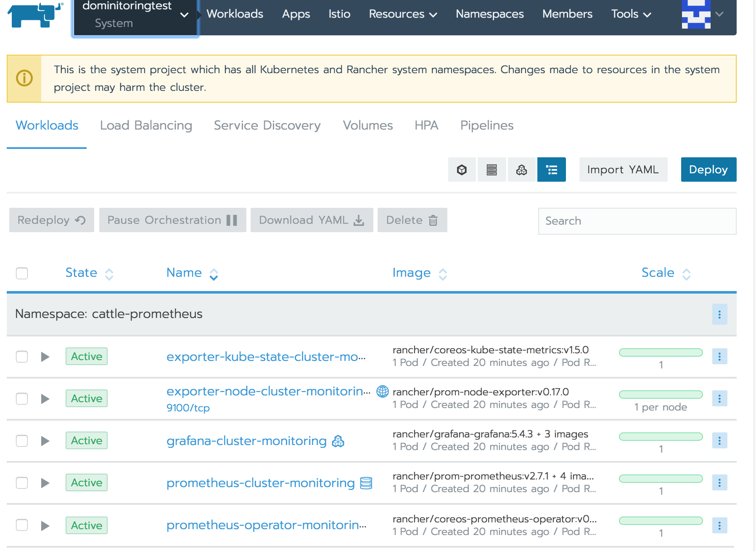Select the table view icon
The height and width of the screenshot is (551, 756).
492,170
